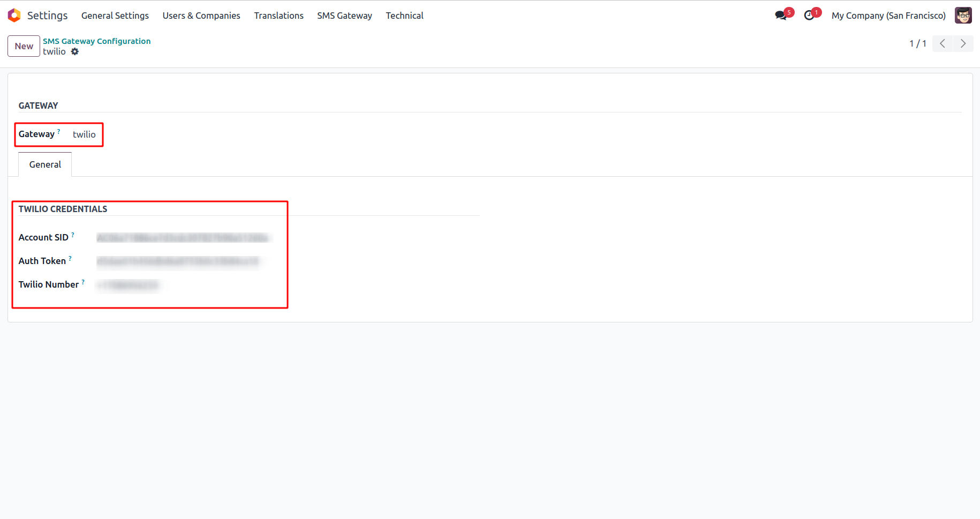The width and height of the screenshot is (980, 519).
Task: Open the user avatar menu
Action: [x=963, y=16]
